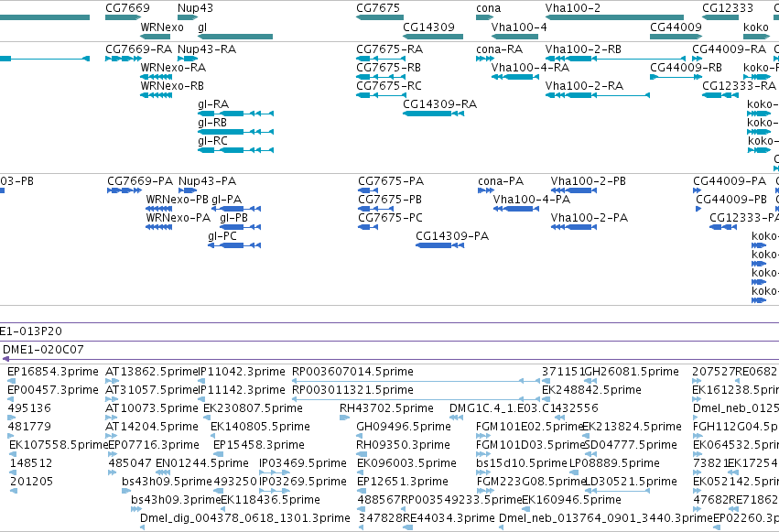Select the Nup43 gene bar
779x532 pixels.
188,17
